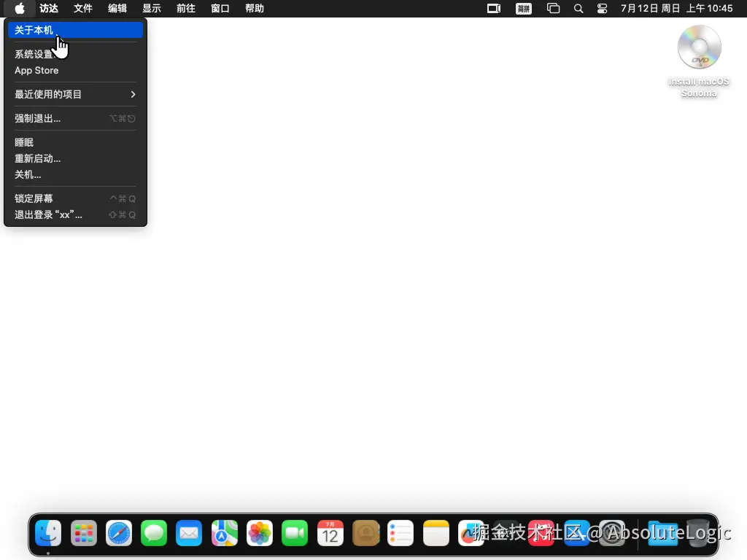Screen dimensions: 747x560
Task: Expand 最近使用的项目 submenu
Action: [75, 94]
